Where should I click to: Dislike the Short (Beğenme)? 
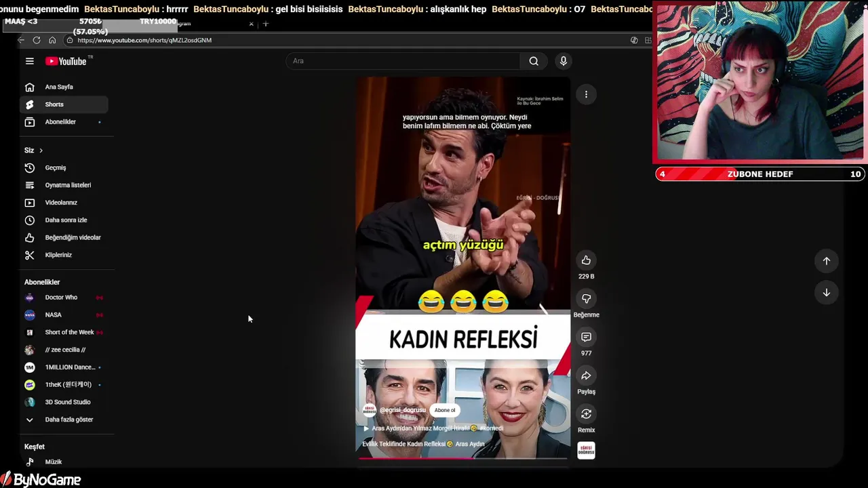586,298
